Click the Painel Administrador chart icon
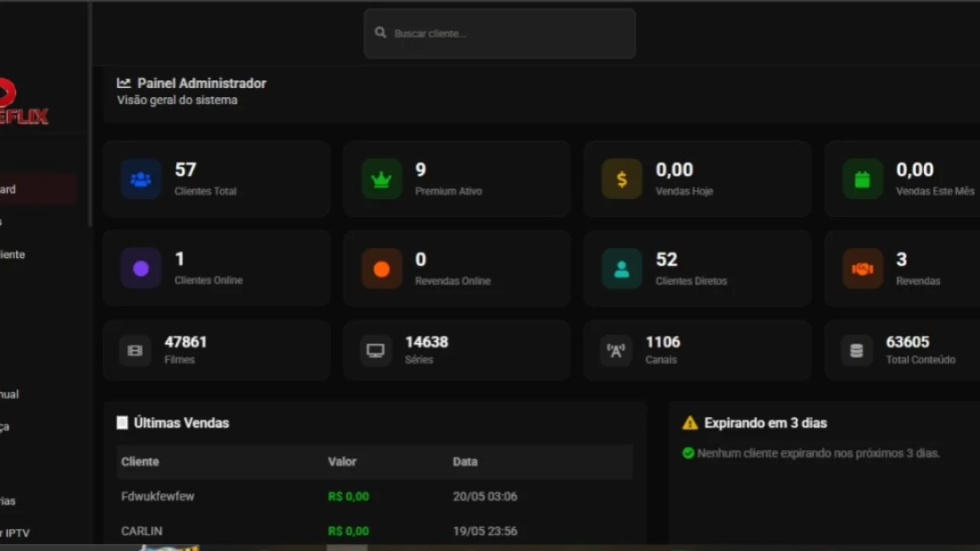 pos(124,83)
